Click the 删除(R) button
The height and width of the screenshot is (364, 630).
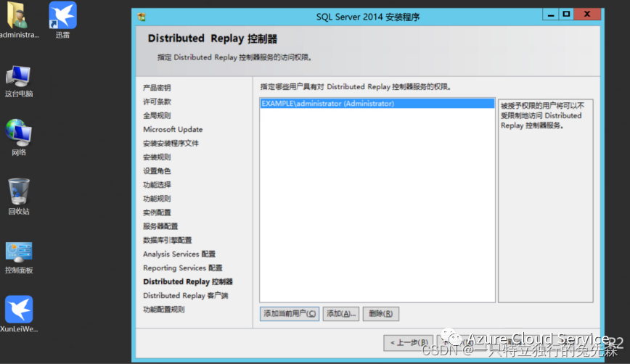[x=380, y=313]
